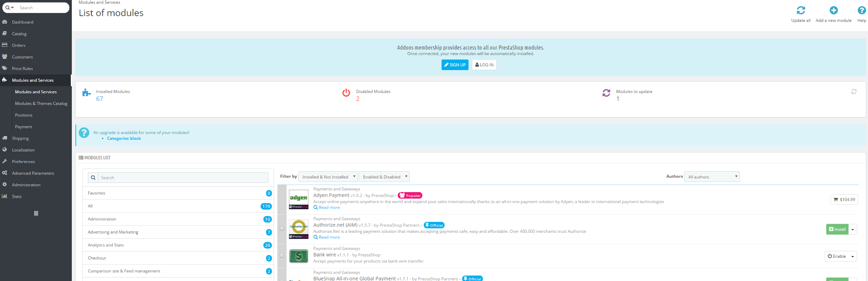The width and height of the screenshot is (868, 281).
Task: Tick the Bank wire module checkbox
Action: pyautogui.click(x=282, y=256)
